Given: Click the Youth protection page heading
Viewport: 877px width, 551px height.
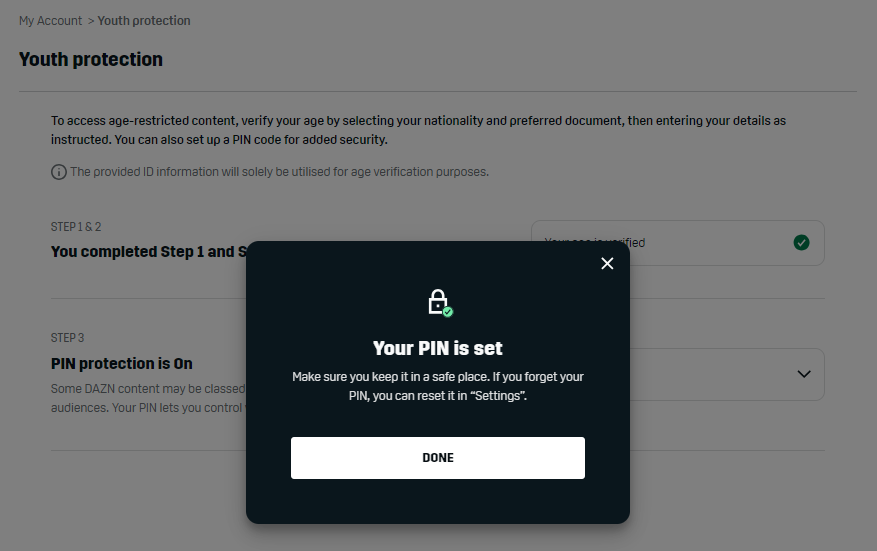Looking at the screenshot, I should point(91,60).
